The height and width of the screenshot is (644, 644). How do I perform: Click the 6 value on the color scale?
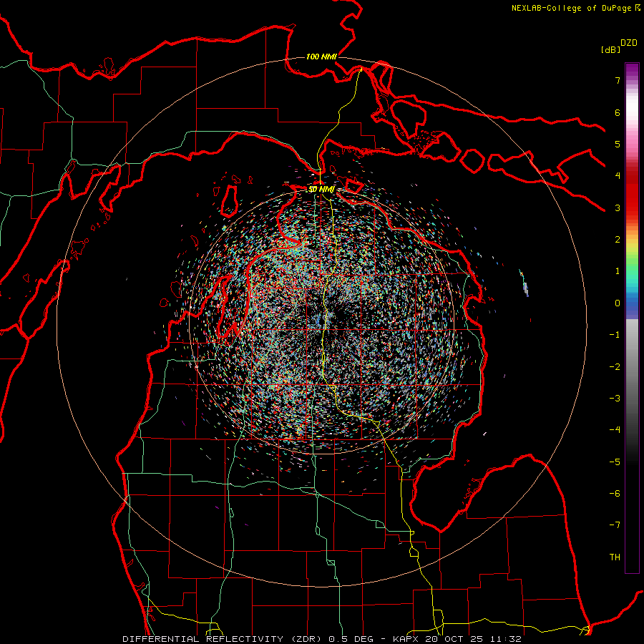[618, 112]
